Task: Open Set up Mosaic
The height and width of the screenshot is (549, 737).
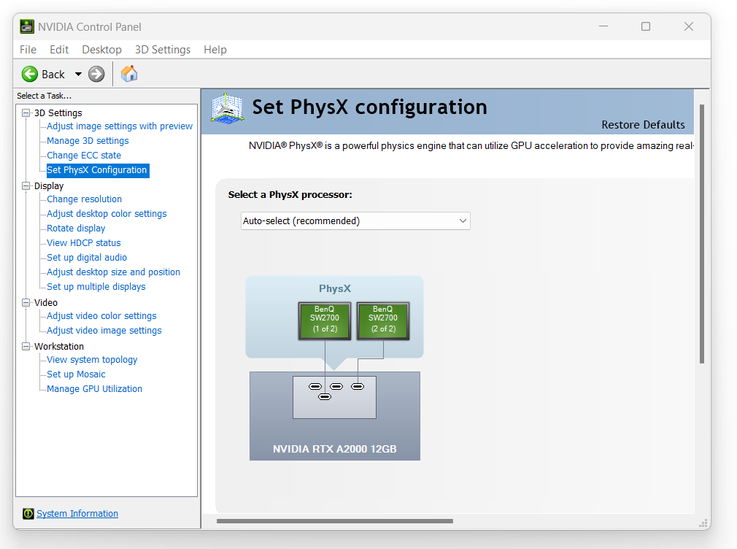Action: click(76, 374)
